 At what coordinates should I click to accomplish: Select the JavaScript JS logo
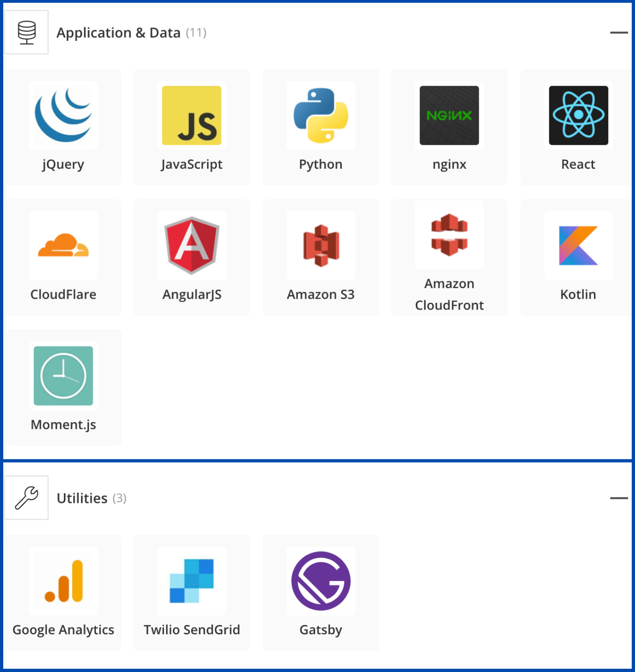click(x=192, y=115)
